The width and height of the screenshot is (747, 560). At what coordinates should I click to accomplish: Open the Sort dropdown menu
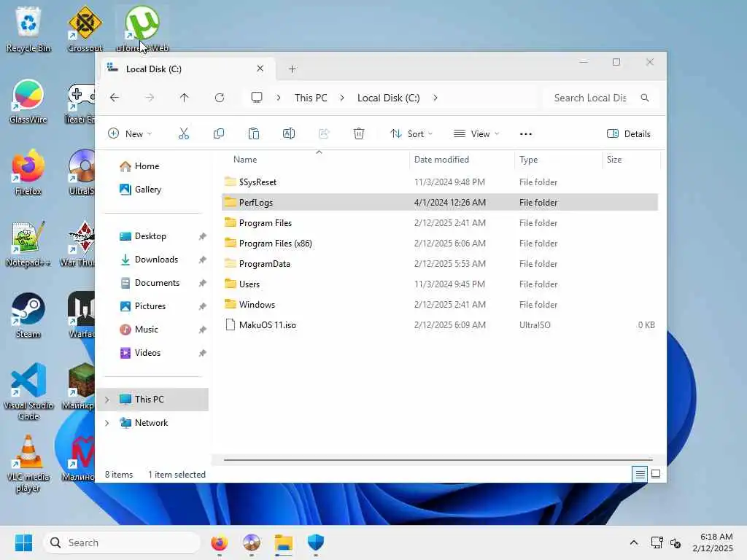click(x=411, y=134)
